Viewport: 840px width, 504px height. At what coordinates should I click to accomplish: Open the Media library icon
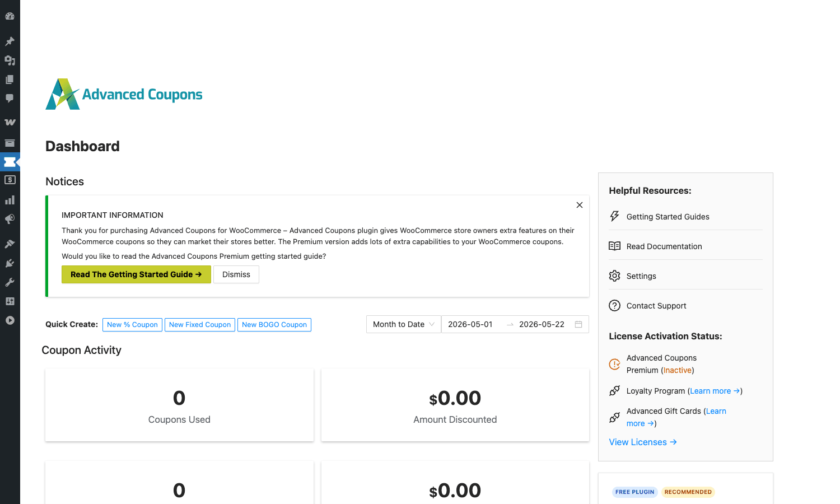[10, 60]
